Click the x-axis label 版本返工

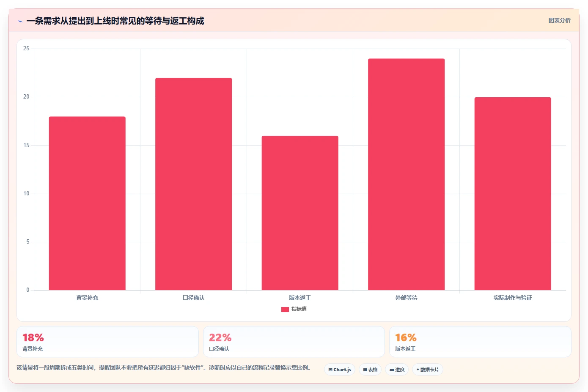pos(300,298)
